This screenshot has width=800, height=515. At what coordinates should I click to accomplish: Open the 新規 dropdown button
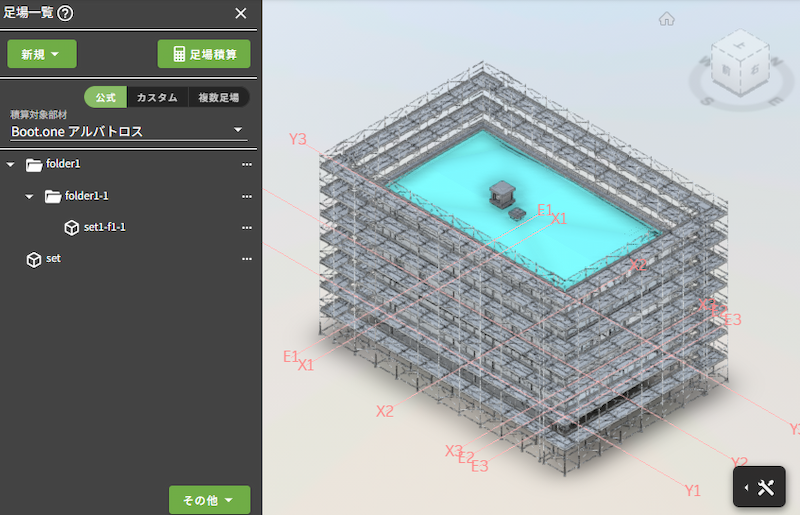pos(42,54)
